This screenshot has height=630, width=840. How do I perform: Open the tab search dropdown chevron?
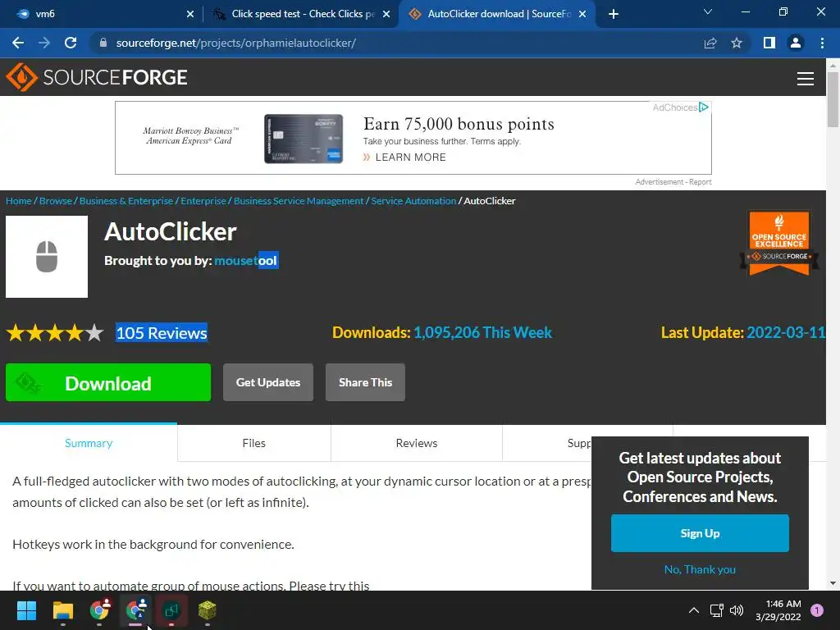[x=708, y=11]
